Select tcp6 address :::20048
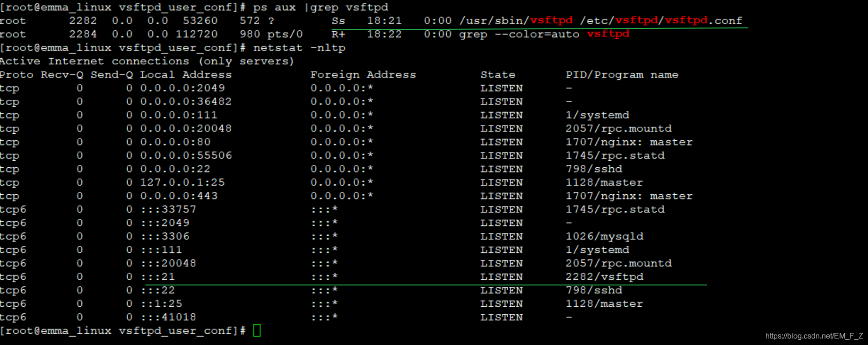Image resolution: width=868 pixels, height=345 pixels. (168, 263)
